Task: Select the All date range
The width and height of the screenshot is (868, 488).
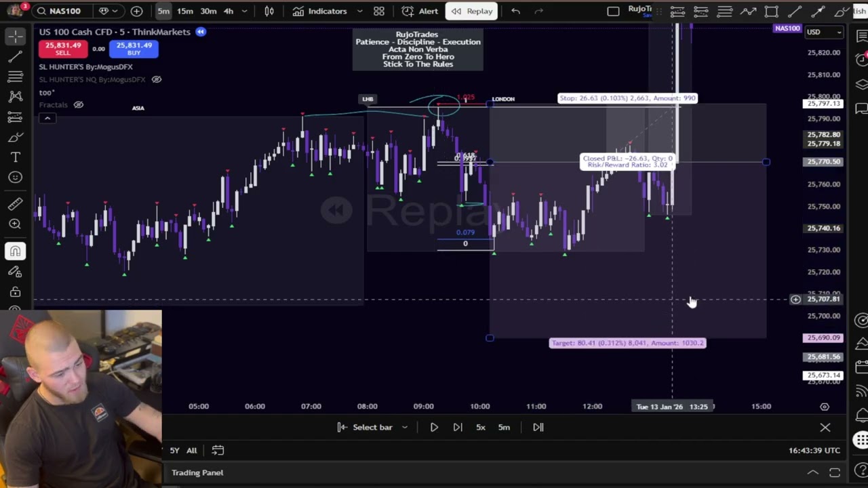Action: pyautogui.click(x=192, y=450)
